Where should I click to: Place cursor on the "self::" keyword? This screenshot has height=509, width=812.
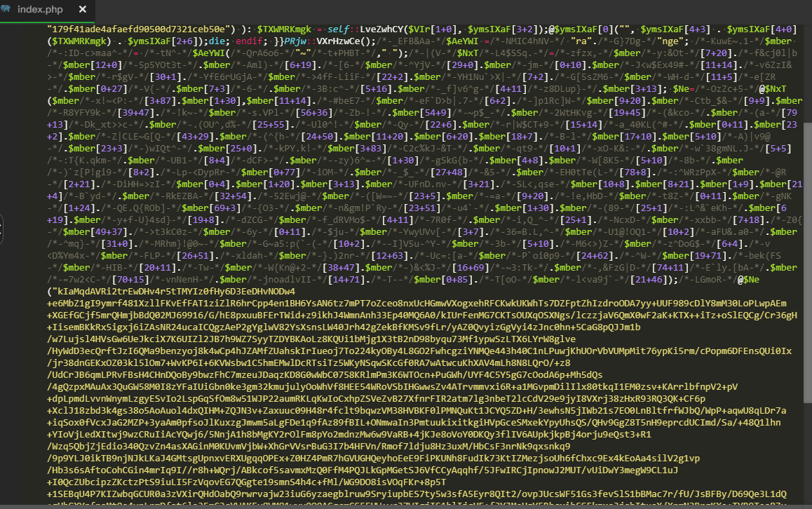click(x=344, y=29)
